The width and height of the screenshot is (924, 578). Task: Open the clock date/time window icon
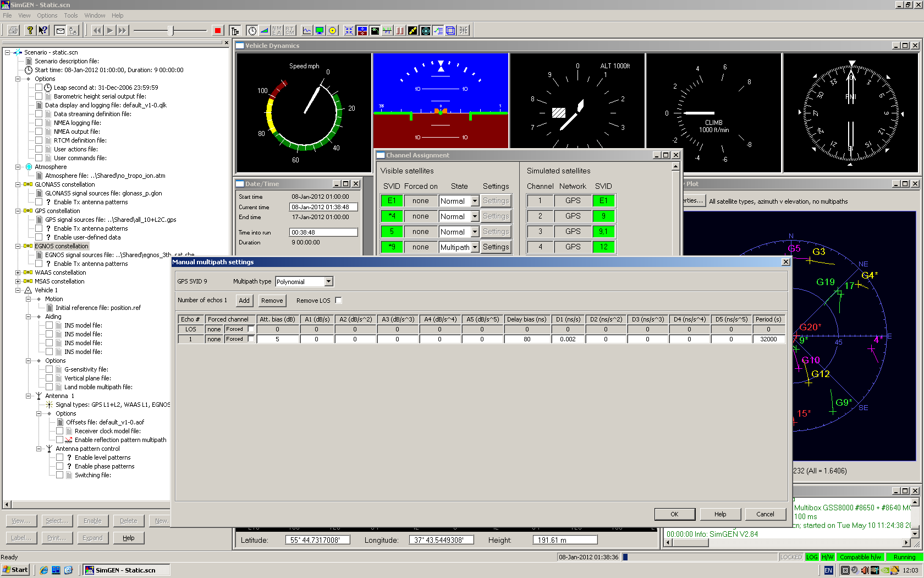tap(252, 31)
